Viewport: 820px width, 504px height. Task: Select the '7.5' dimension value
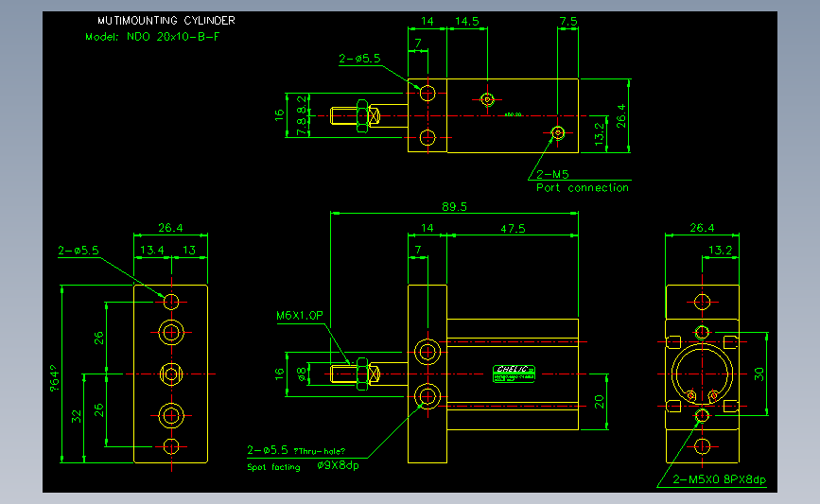point(567,22)
